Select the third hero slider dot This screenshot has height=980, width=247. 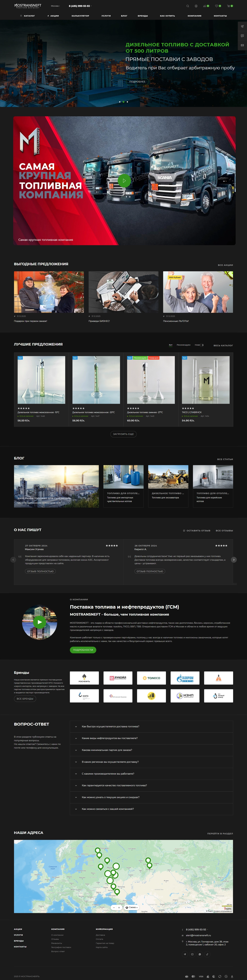click(x=127, y=102)
